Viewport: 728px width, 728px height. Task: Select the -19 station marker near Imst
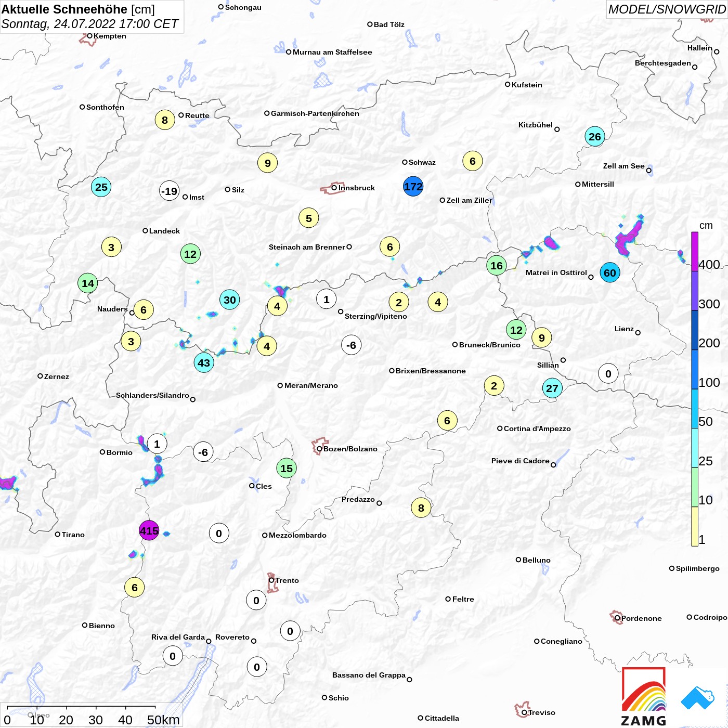point(169,191)
